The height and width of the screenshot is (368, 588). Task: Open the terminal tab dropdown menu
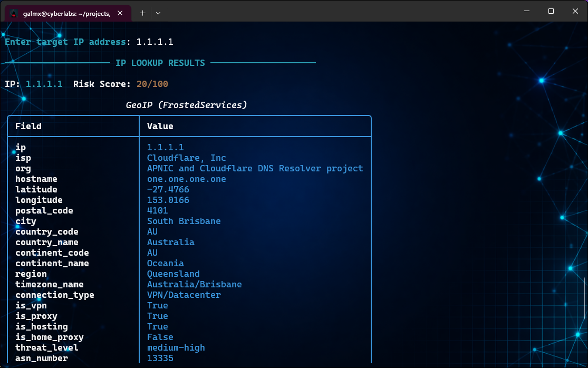coord(158,11)
